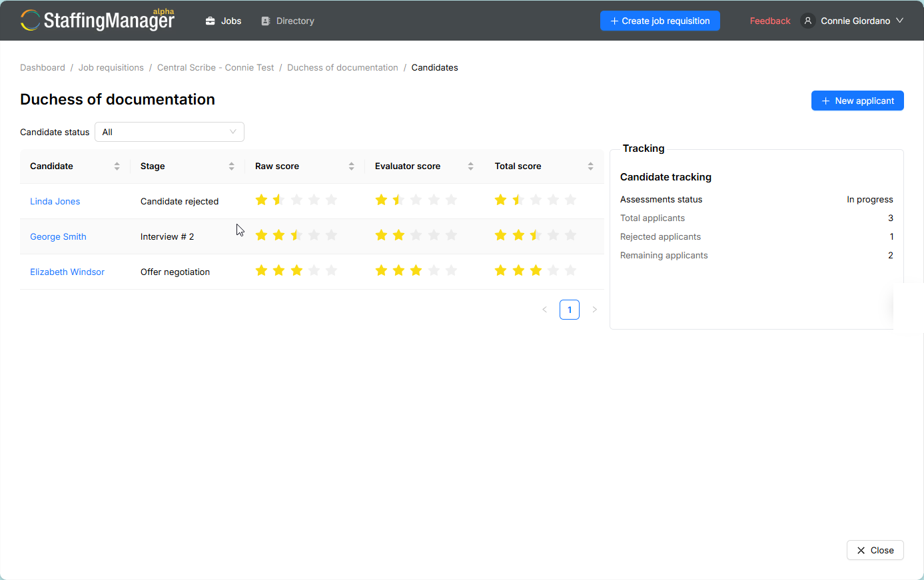Viewport: 924px width, 580px height.
Task: Click the Feedback link
Action: tap(770, 21)
